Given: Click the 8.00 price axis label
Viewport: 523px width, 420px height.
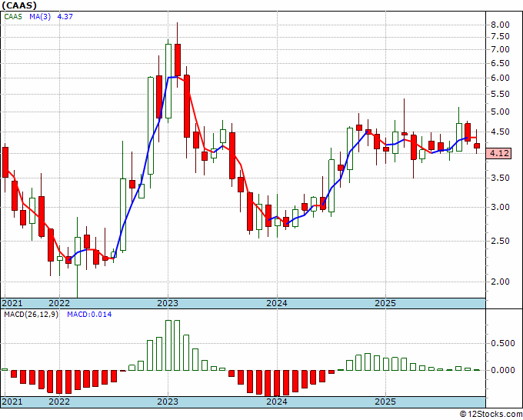Looking at the screenshot, I should pyautogui.click(x=500, y=25).
